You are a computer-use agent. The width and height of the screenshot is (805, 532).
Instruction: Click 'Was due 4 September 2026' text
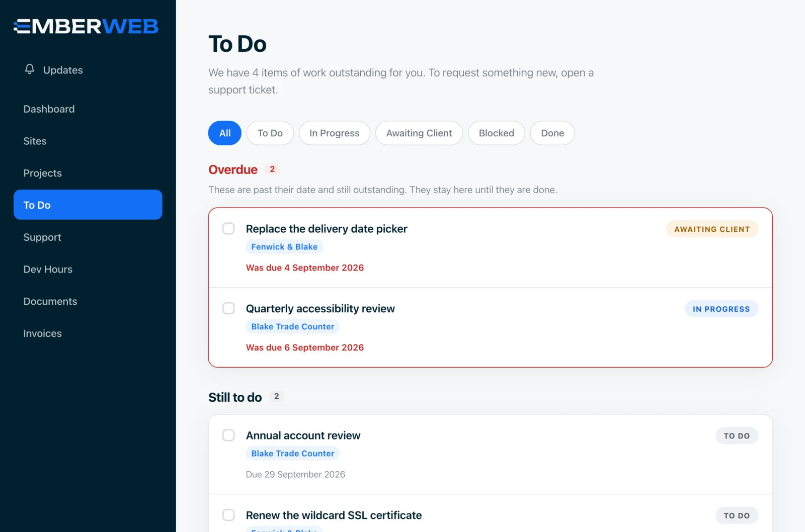point(305,268)
